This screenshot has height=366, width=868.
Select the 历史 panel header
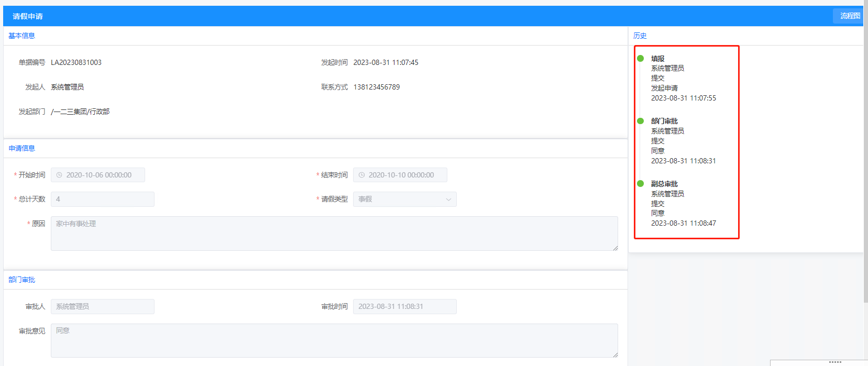tap(640, 36)
